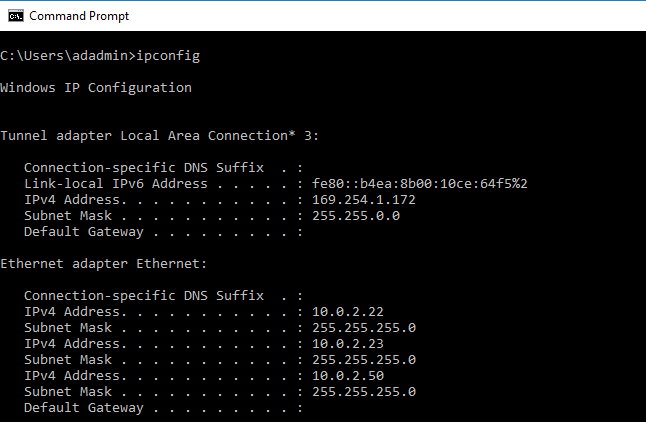The image size is (646, 422).
Task: Click the 255.255.0.0 subnet mask value
Action: (x=355, y=215)
